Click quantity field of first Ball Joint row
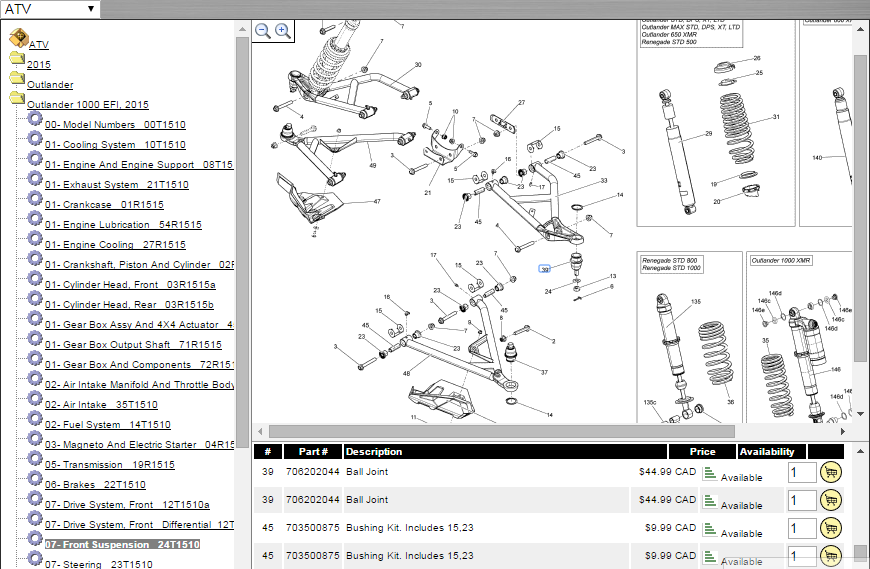 click(802, 473)
